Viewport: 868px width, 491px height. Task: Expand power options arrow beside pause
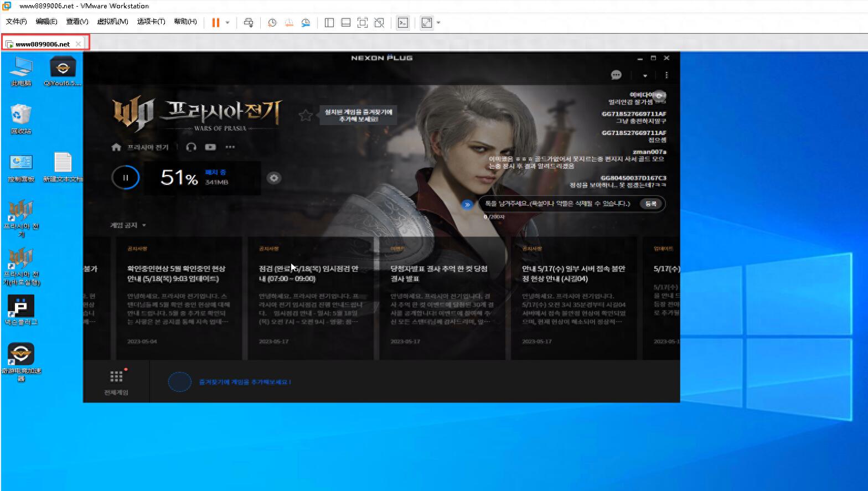coord(228,23)
